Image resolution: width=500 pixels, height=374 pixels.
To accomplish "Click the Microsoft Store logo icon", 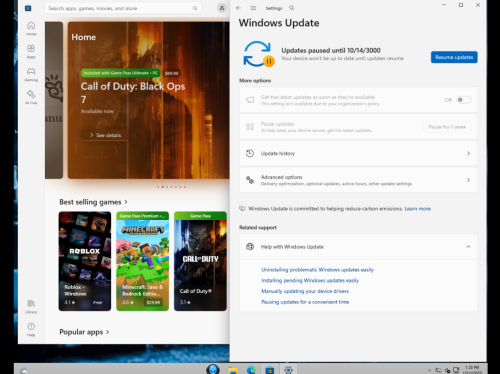I will pyautogui.click(x=28, y=8).
